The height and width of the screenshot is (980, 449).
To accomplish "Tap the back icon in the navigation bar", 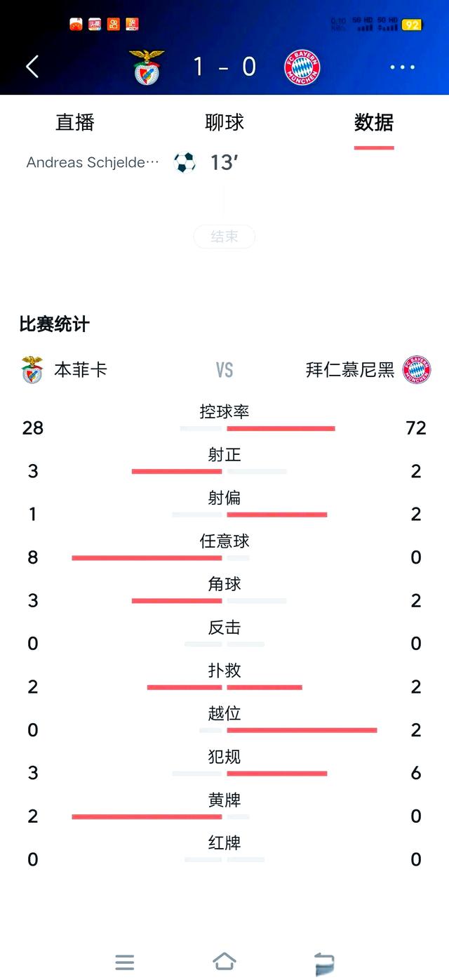I will click(x=324, y=962).
